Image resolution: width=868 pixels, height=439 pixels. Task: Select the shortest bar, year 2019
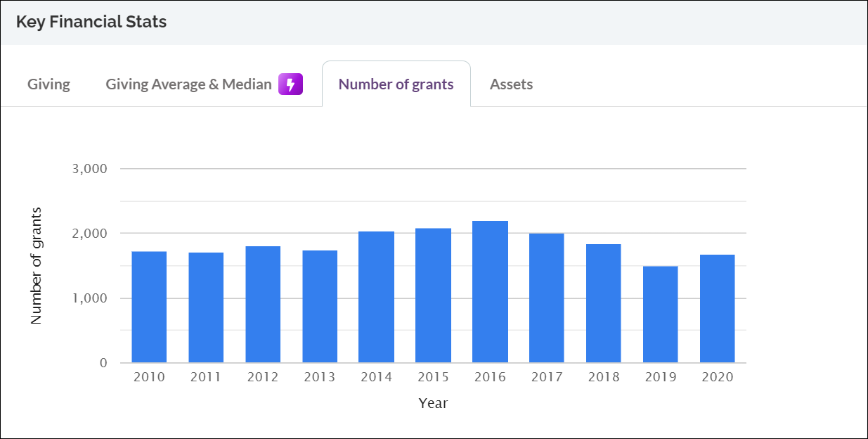click(x=661, y=313)
